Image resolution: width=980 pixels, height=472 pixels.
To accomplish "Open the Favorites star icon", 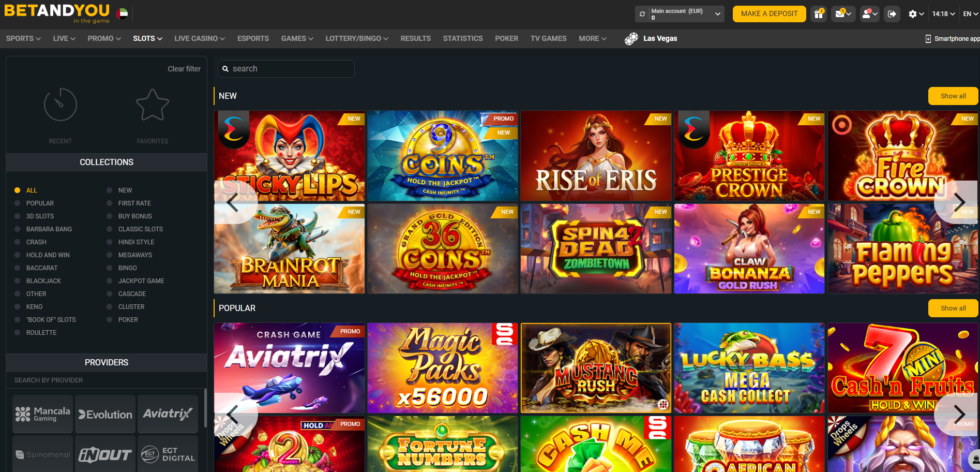I will click(152, 105).
